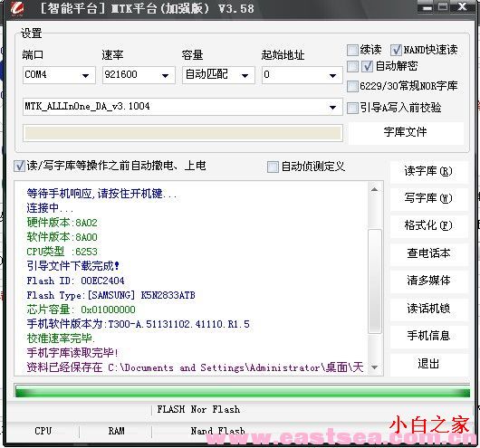The image size is (480, 448).
Task: Click log line 手机字库读取完毕!
Action: pos(72,353)
